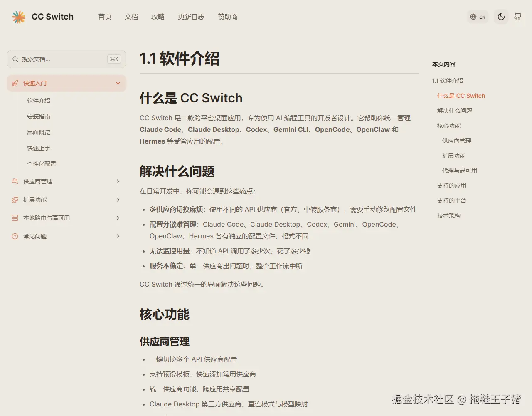532x416 pixels.
Task: Open the CN language selector
Action: point(478,17)
